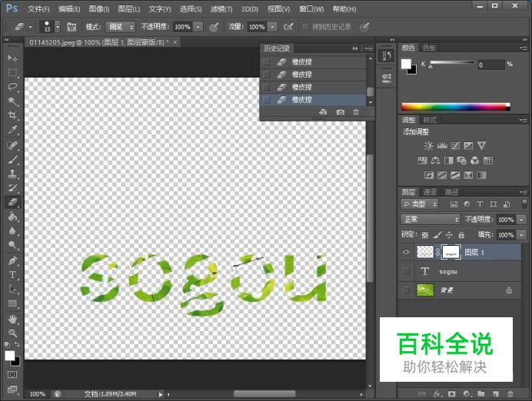The image size is (532, 401).
Task: Open layer opacity dropdown
Action: pos(521,220)
